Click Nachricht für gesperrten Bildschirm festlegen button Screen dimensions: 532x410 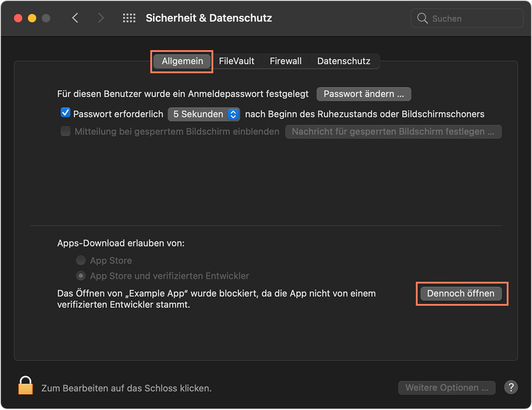pos(393,132)
